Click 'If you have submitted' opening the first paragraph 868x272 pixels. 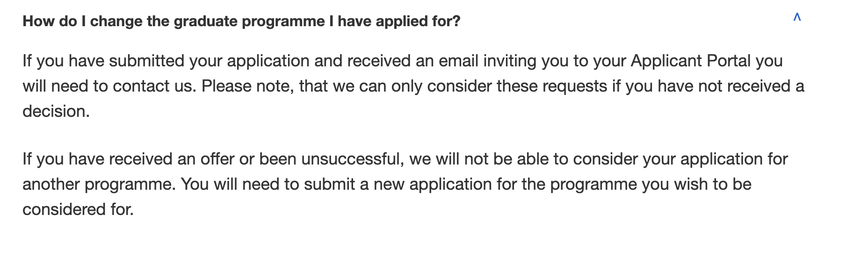[x=103, y=61]
